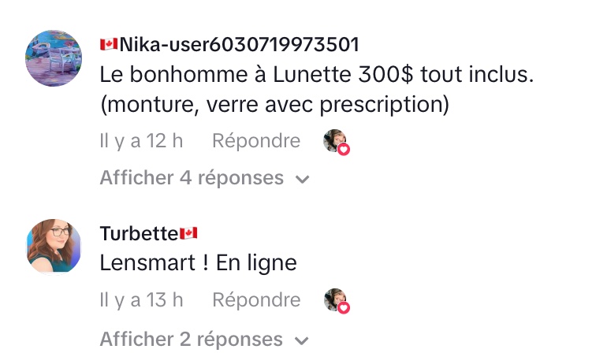
Task: Click the Canadian flag after Turbette's name
Action: (x=188, y=233)
